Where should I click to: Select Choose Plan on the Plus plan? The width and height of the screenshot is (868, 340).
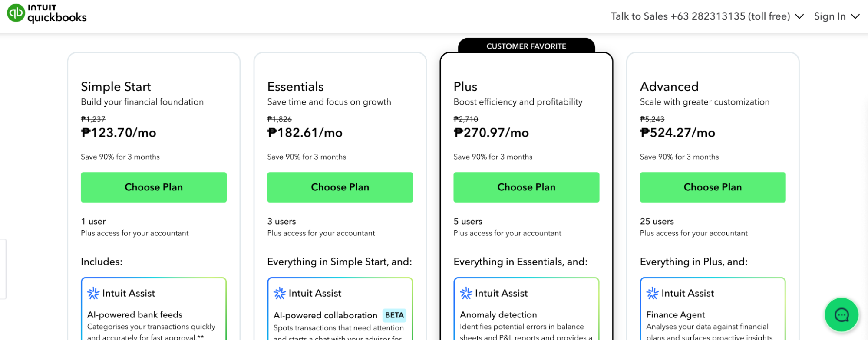(526, 187)
